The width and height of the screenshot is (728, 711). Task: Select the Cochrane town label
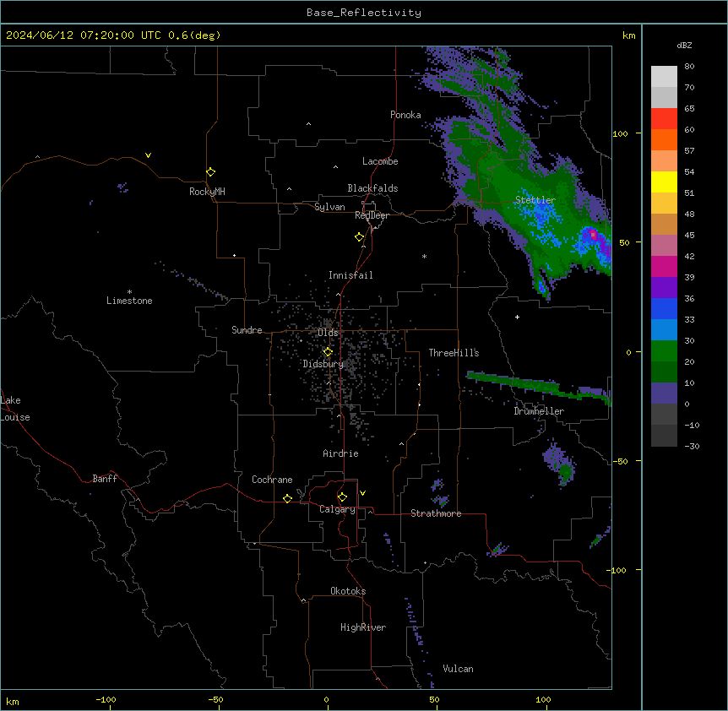click(272, 480)
